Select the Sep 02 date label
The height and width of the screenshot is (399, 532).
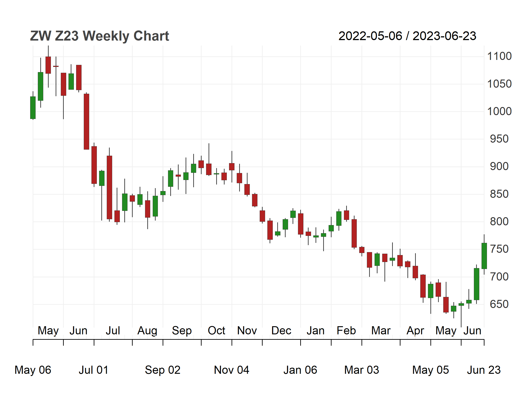pyautogui.click(x=163, y=370)
